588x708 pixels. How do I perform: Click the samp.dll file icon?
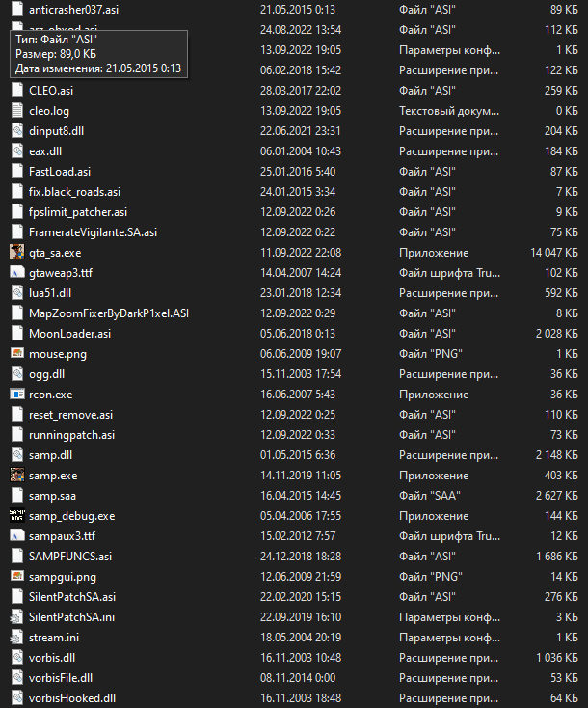coord(17,454)
